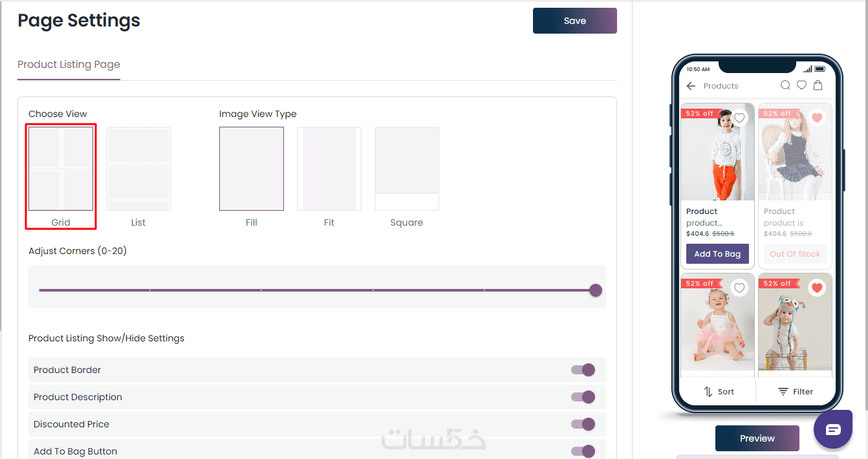
Task: Switch to Product Listing Page tab
Action: coord(69,65)
